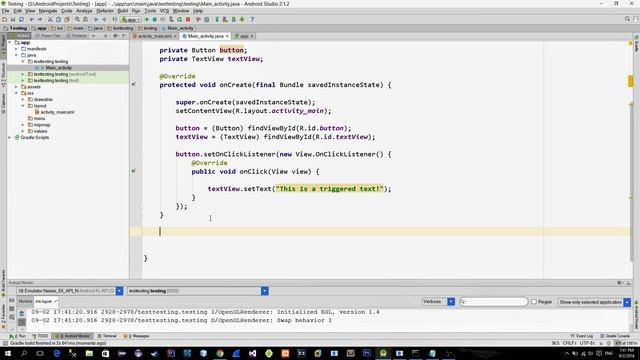Image resolution: width=640 pixels, height=360 pixels.
Task: Collapse the java folder
Action: (x=16, y=55)
